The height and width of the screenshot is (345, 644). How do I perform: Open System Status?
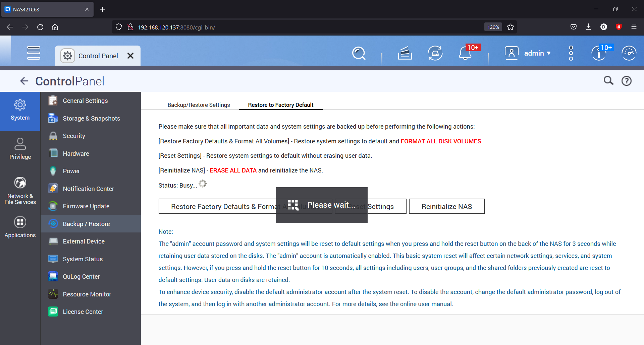click(x=91, y=259)
